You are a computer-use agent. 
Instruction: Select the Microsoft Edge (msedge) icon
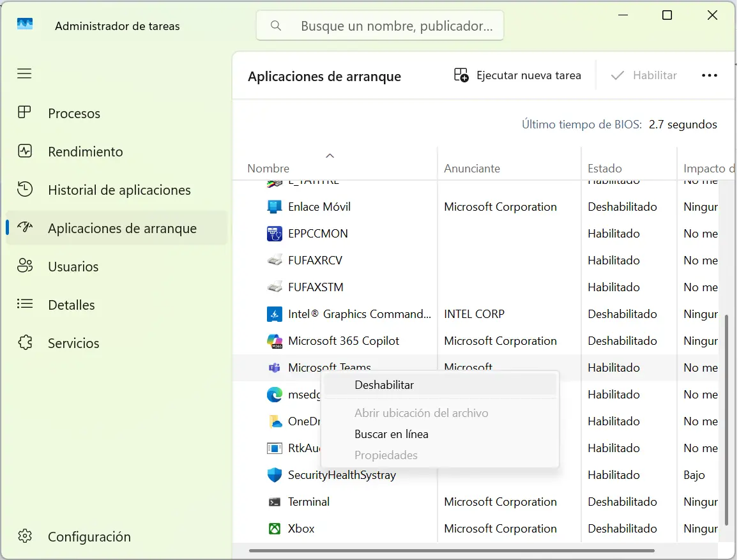point(275,394)
